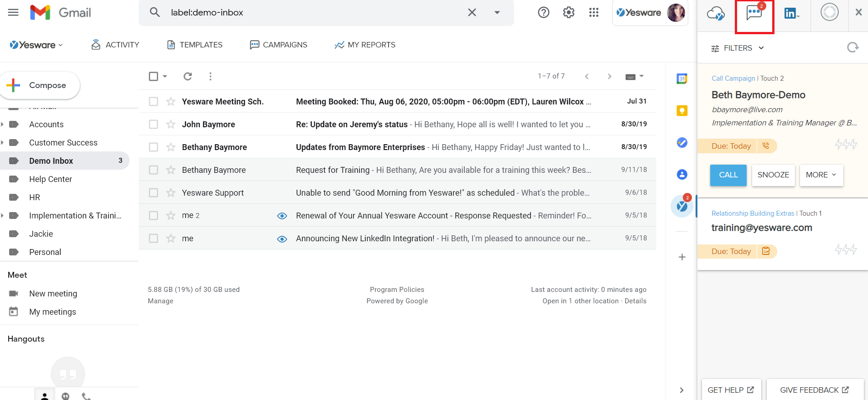Viewport: 868px width, 400px height.
Task: Click the search magnifier icon
Action: click(155, 12)
